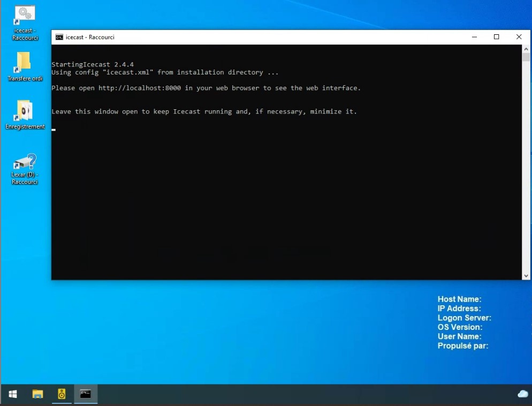The image size is (532, 406).
Task: Click the 'Propulsé par:' desktop info label
Action: tap(463, 346)
